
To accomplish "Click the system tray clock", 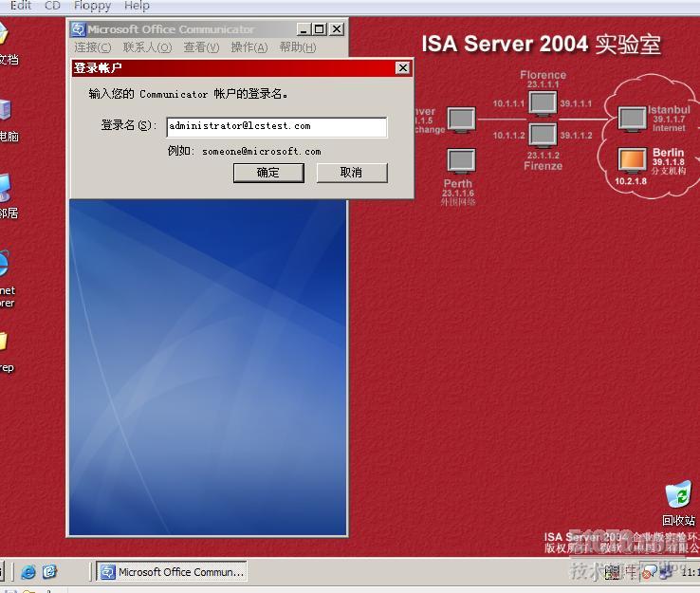I will click(691, 571).
